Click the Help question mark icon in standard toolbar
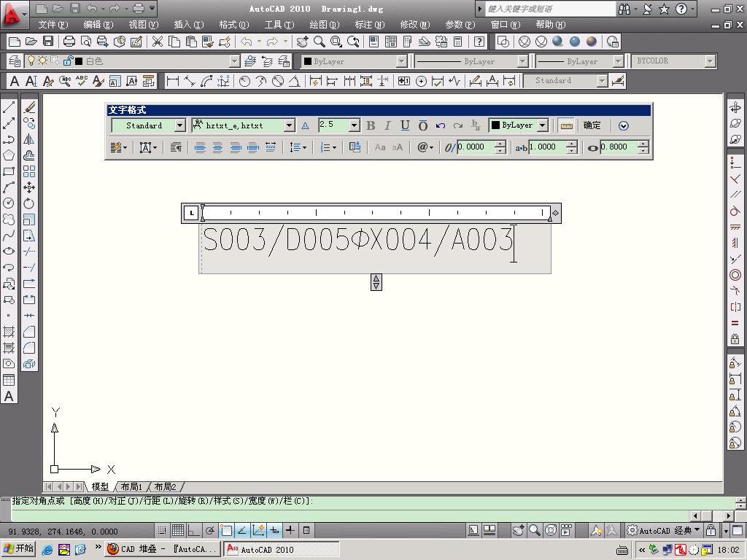This screenshot has height=560, width=747. (479, 42)
